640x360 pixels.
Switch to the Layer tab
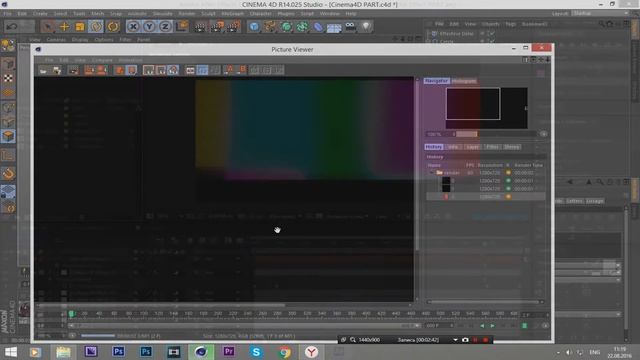point(472,147)
